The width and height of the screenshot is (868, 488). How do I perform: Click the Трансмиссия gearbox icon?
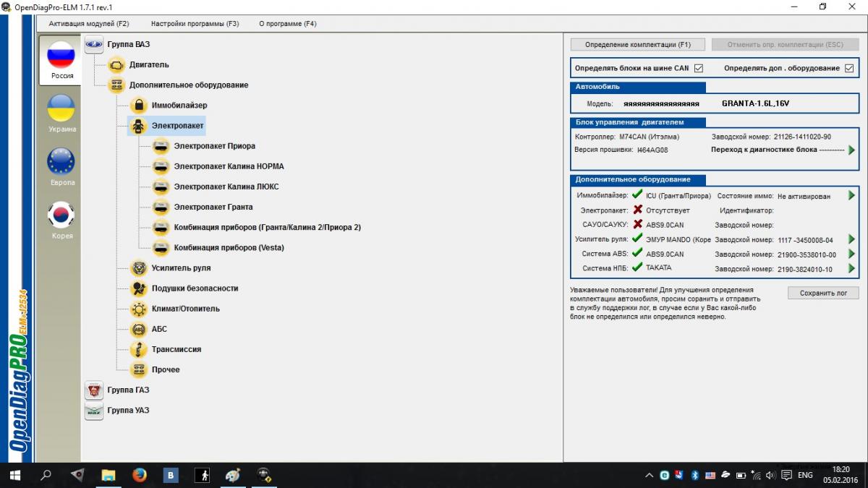pyautogui.click(x=139, y=349)
